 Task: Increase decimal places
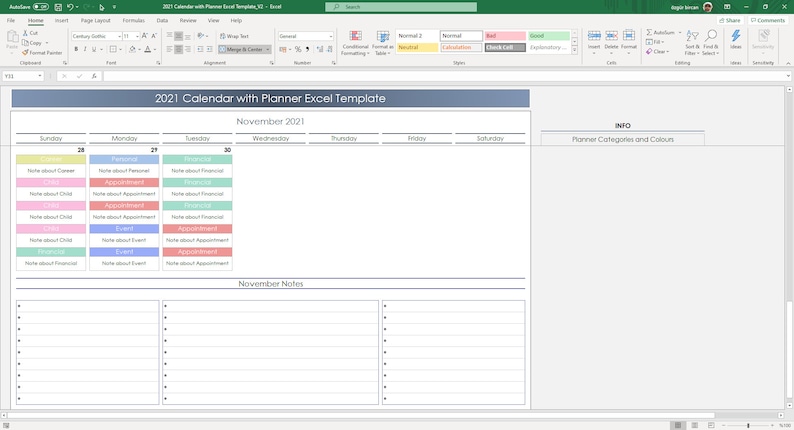tap(320, 49)
